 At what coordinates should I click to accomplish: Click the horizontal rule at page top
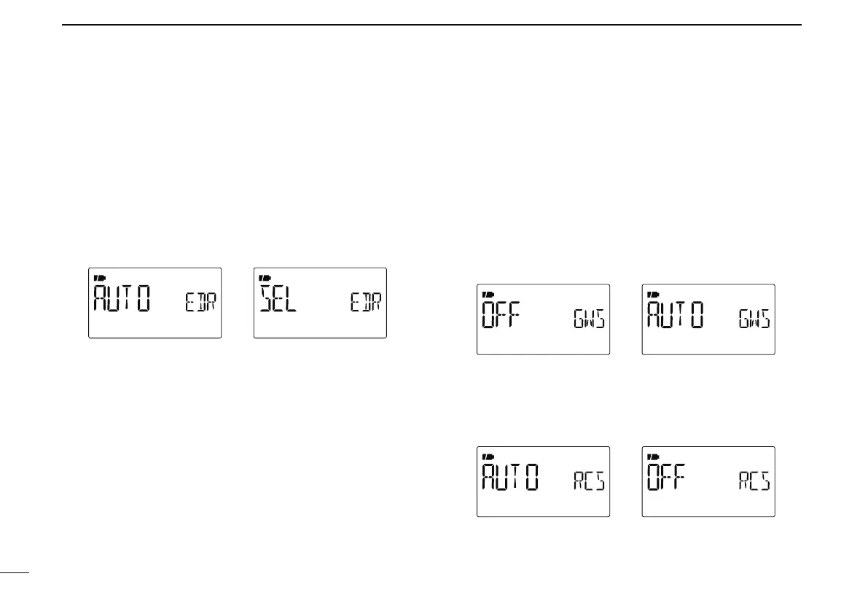[431, 25]
